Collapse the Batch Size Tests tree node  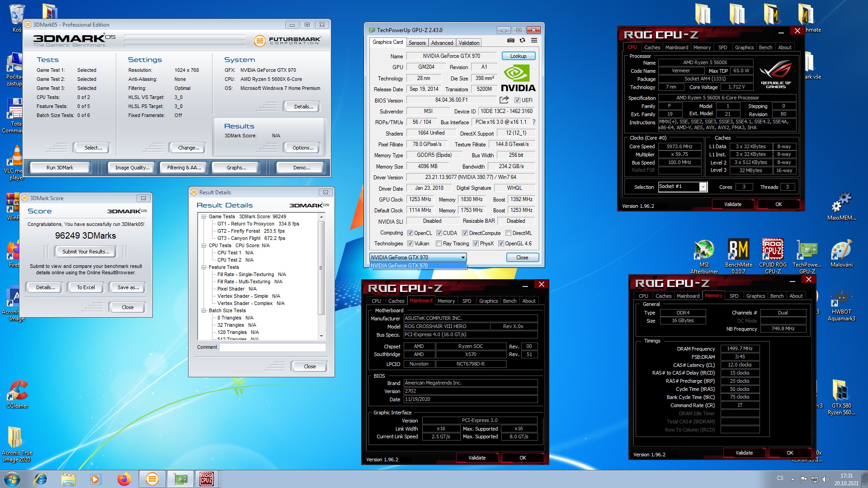click(x=204, y=310)
